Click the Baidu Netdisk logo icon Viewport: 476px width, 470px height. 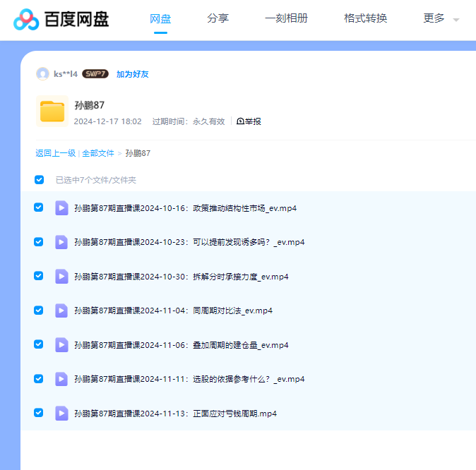(26, 20)
